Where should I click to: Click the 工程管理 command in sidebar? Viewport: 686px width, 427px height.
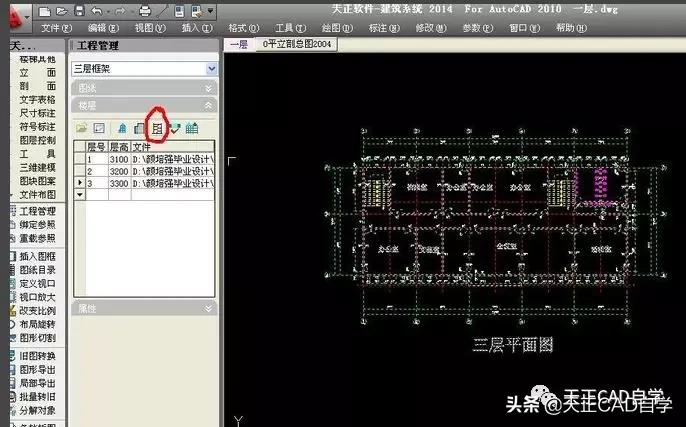coord(38,211)
